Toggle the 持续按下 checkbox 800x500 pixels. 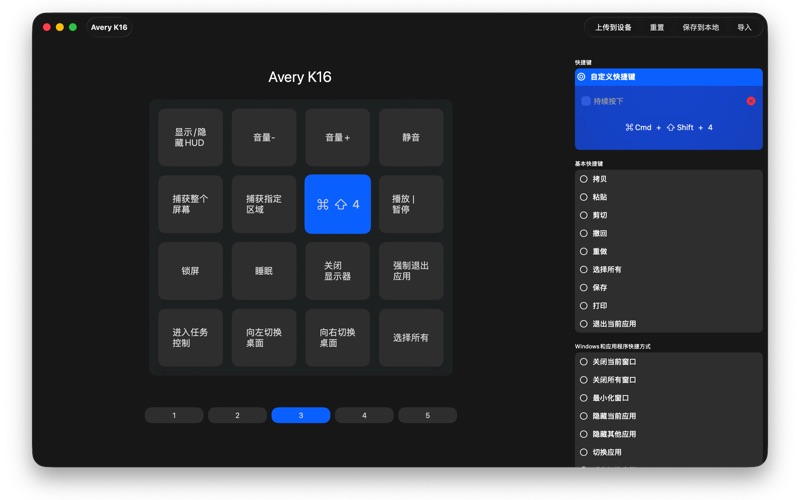tap(586, 101)
